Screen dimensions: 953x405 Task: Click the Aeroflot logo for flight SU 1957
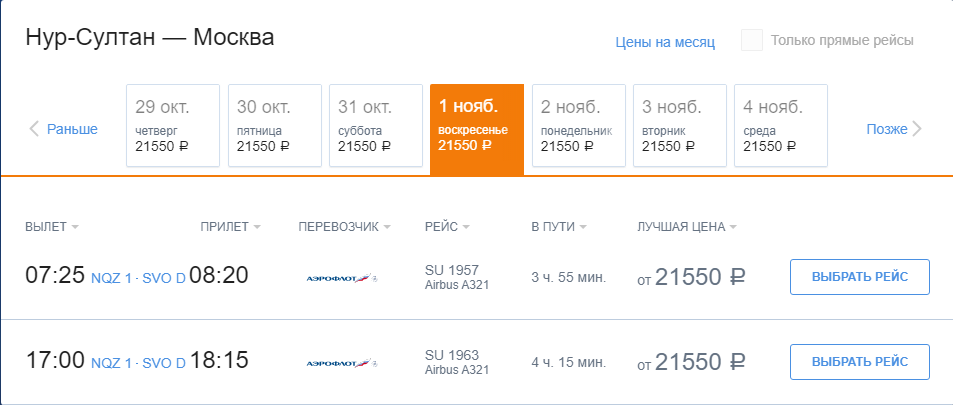(341, 278)
